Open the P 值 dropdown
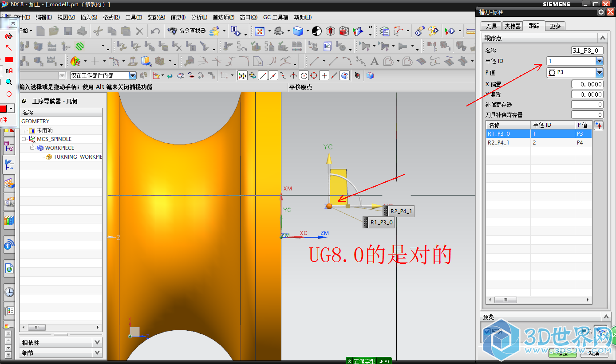The image size is (616, 364). [600, 72]
